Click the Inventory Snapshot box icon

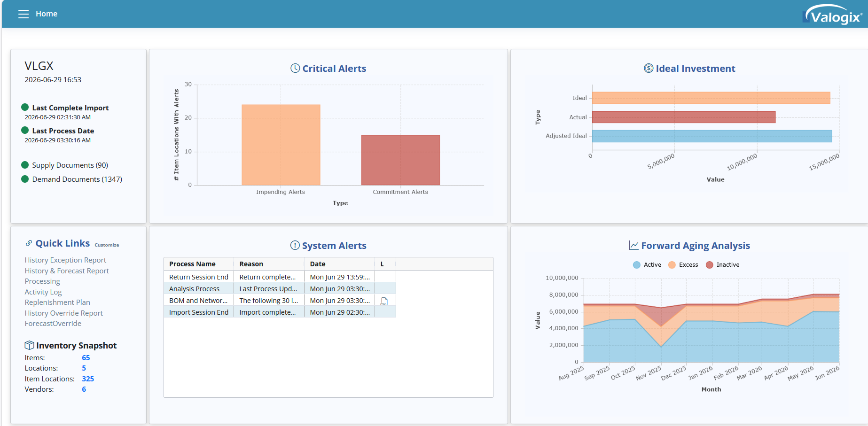tap(29, 345)
